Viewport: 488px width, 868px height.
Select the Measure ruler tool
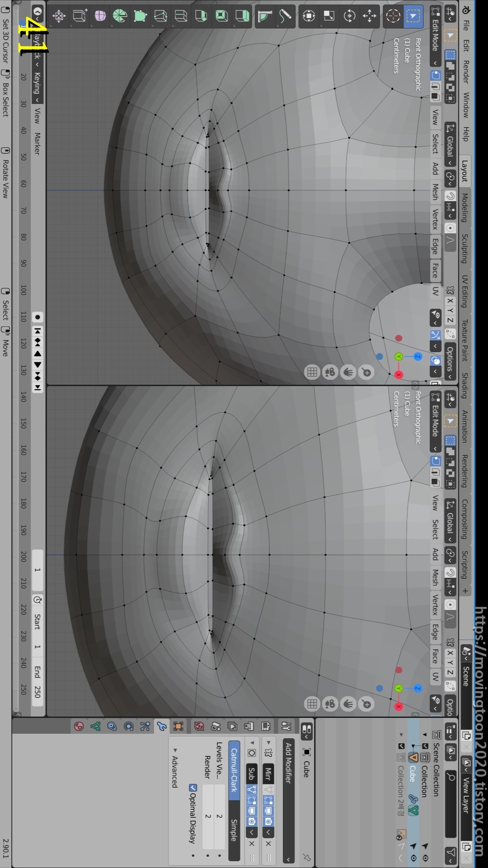[265, 16]
